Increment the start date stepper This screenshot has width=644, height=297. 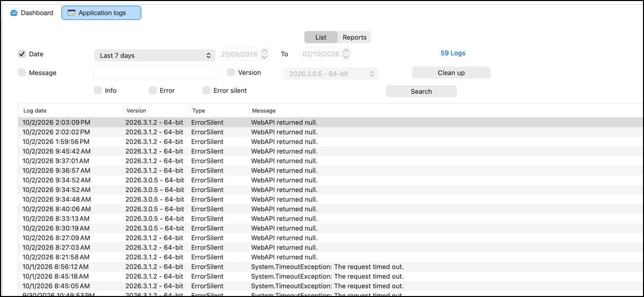tap(264, 51)
